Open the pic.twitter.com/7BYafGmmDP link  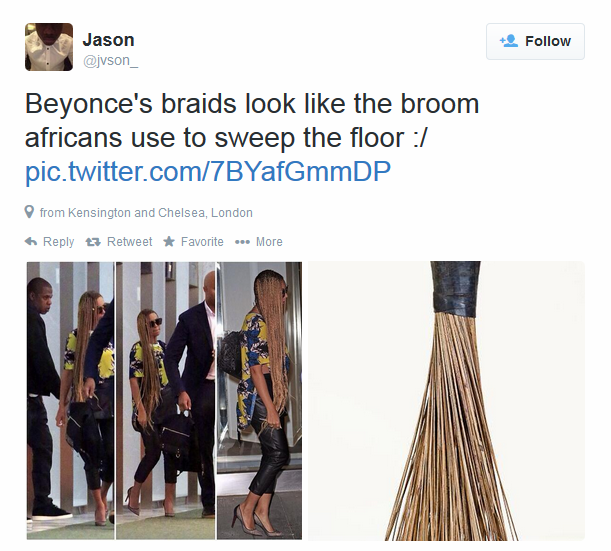208,171
